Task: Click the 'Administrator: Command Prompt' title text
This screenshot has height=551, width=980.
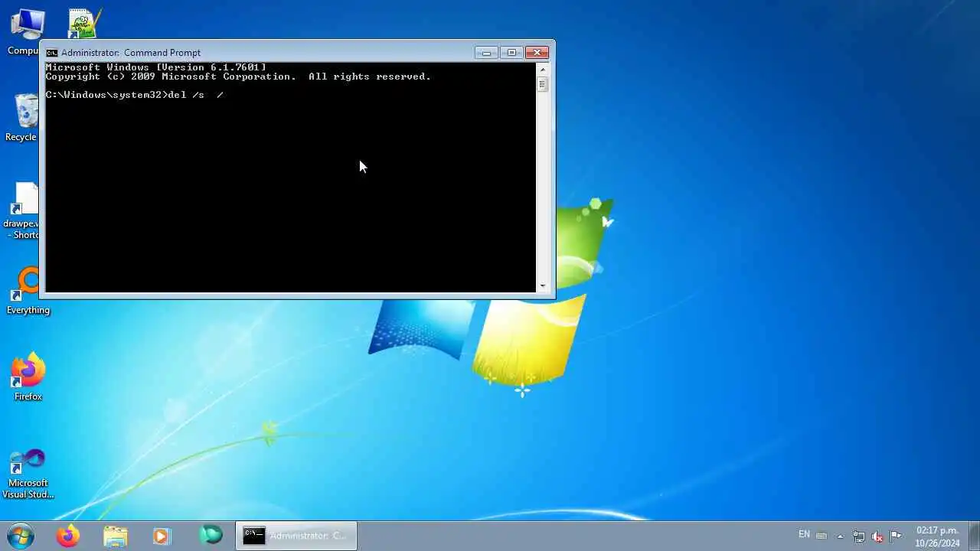Action: click(x=131, y=53)
